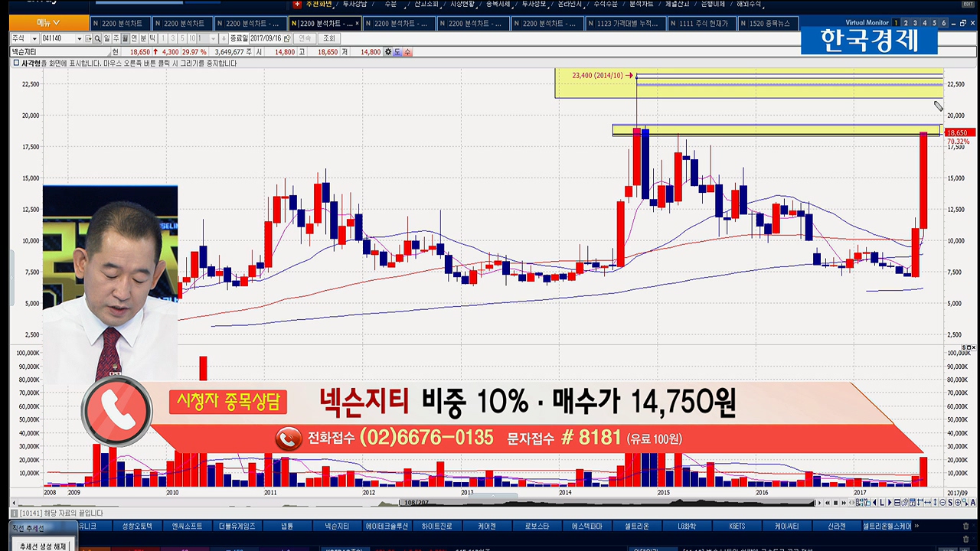Open the end date calendar picker icon
This screenshot has height=551, width=980.
coord(287,38)
